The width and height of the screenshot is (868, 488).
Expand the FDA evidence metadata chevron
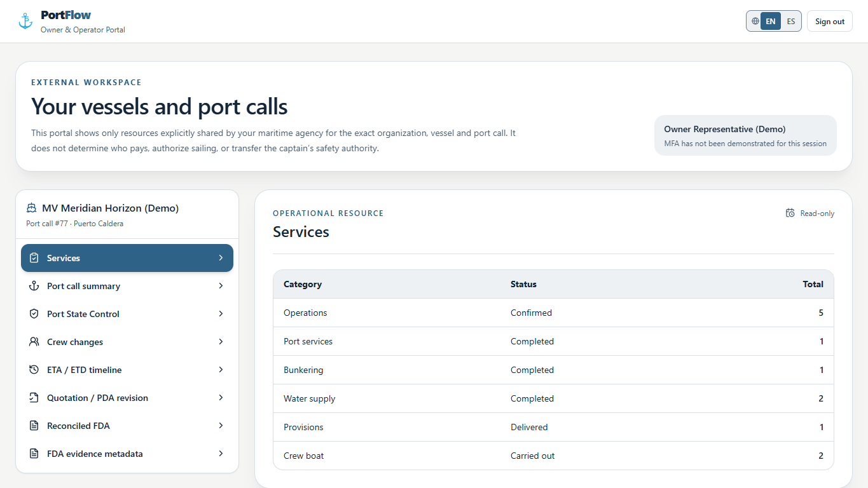221,454
